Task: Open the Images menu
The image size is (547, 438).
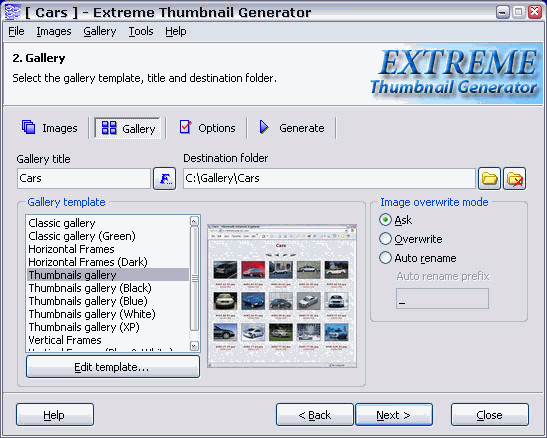Action: pyautogui.click(x=54, y=31)
